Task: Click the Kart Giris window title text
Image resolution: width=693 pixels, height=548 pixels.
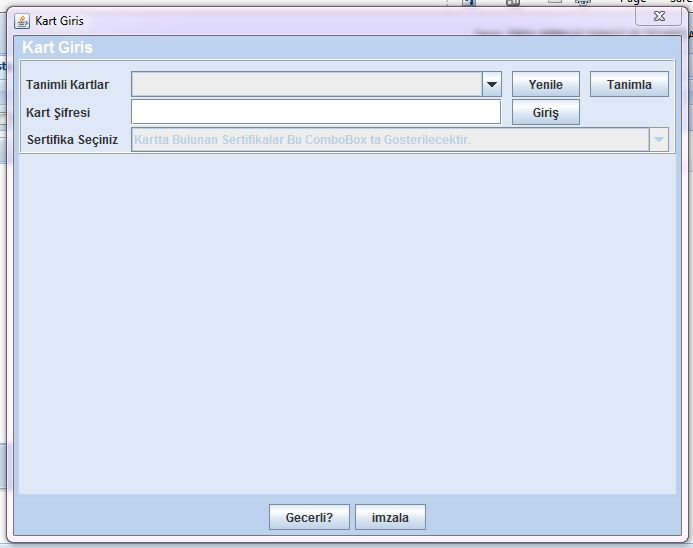Action: [x=59, y=21]
